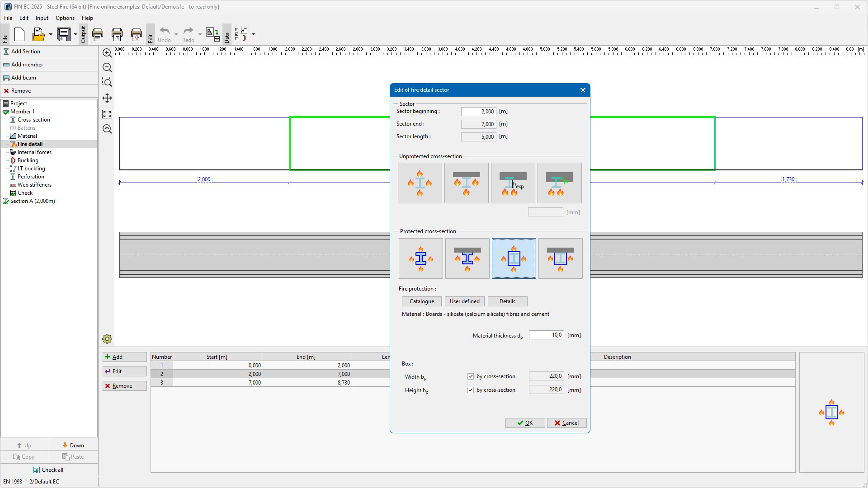Select Internal forces in the tree
The height and width of the screenshot is (488, 868).
click(x=34, y=152)
